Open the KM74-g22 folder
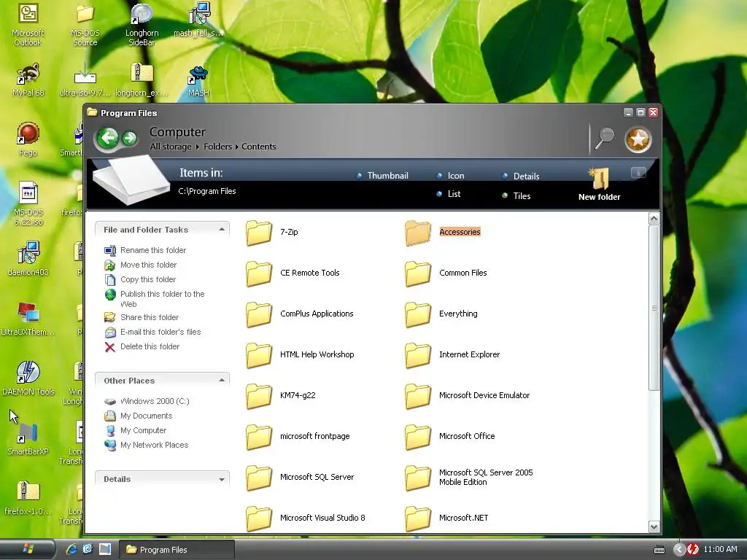 281,396
